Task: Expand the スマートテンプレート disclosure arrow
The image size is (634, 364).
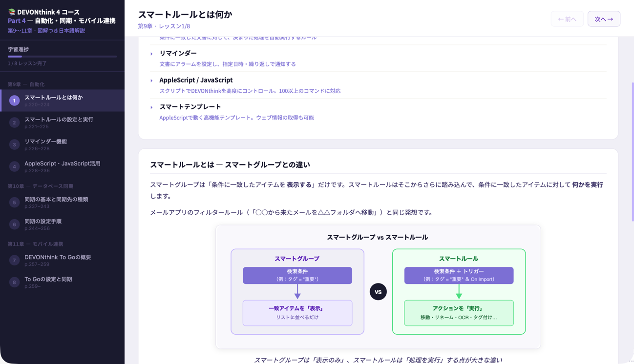Action: coord(151,107)
